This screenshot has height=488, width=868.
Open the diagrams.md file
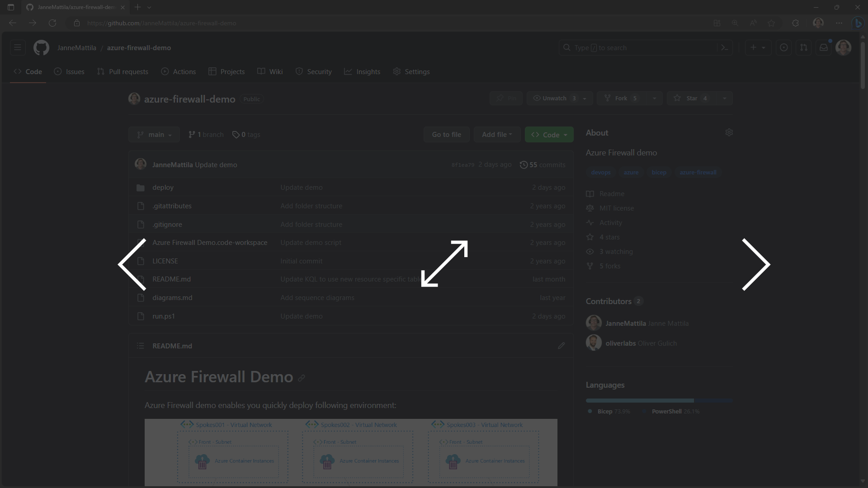click(x=172, y=298)
